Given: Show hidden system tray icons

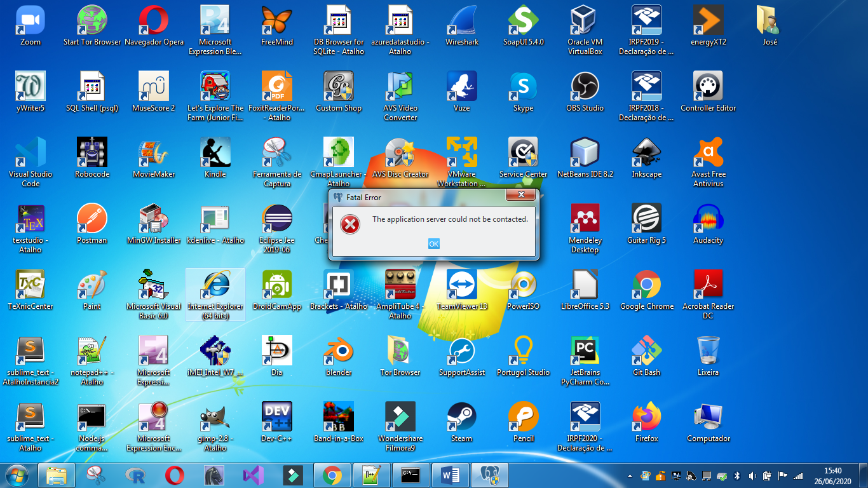Looking at the screenshot, I should click(x=630, y=475).
